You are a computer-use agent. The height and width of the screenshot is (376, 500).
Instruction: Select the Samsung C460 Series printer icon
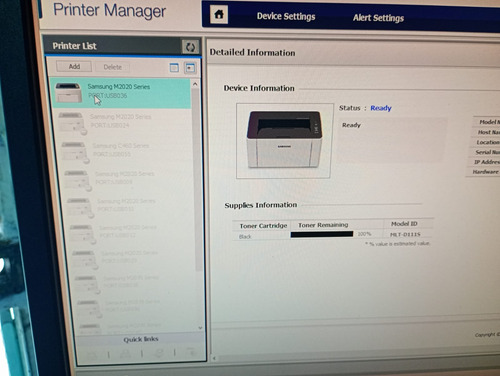click(x=75, y=152)
